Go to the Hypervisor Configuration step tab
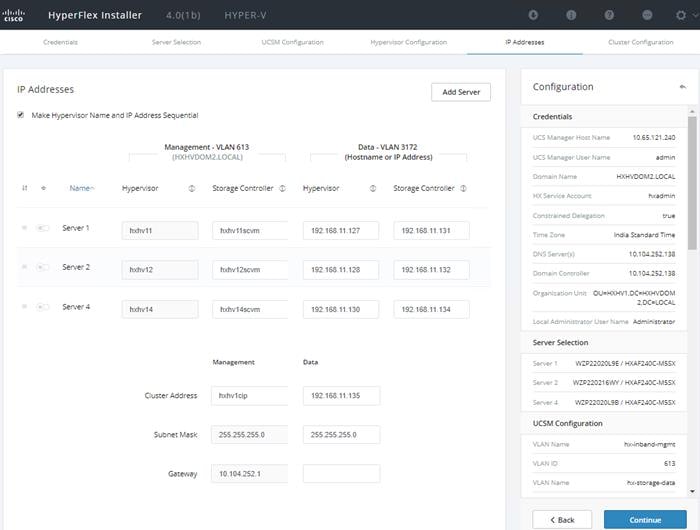The height and width of the screenshot is (530, 700). pyautogui.click(x=408, y=42)
